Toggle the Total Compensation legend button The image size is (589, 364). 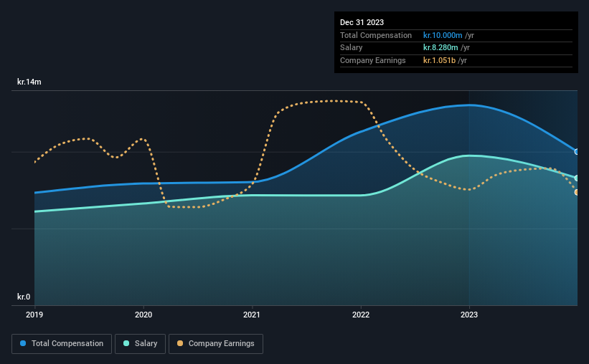(62, 344)
